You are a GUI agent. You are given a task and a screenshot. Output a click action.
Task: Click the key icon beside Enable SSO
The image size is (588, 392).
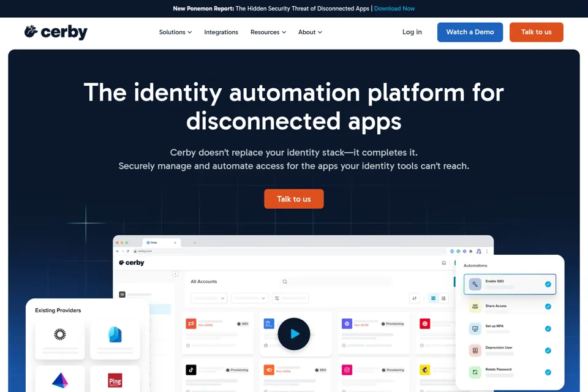pos(475,284)
